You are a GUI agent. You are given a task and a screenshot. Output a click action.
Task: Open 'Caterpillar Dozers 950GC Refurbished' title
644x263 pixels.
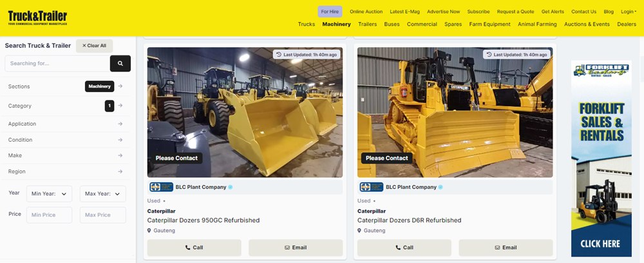click(x=204, y=220)
